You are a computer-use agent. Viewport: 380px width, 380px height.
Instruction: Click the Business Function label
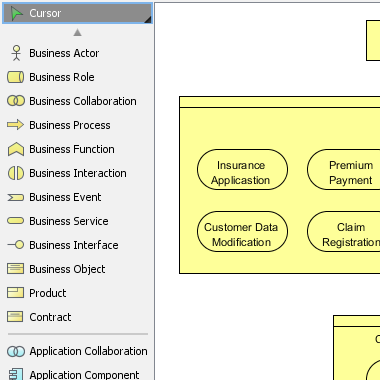click(x=72, y=149)
